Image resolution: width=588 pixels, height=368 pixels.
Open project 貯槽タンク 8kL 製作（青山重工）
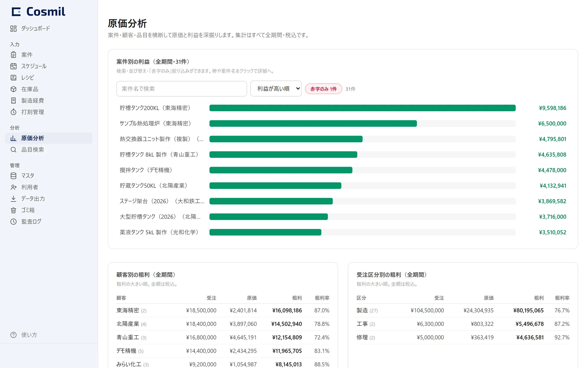159,155
